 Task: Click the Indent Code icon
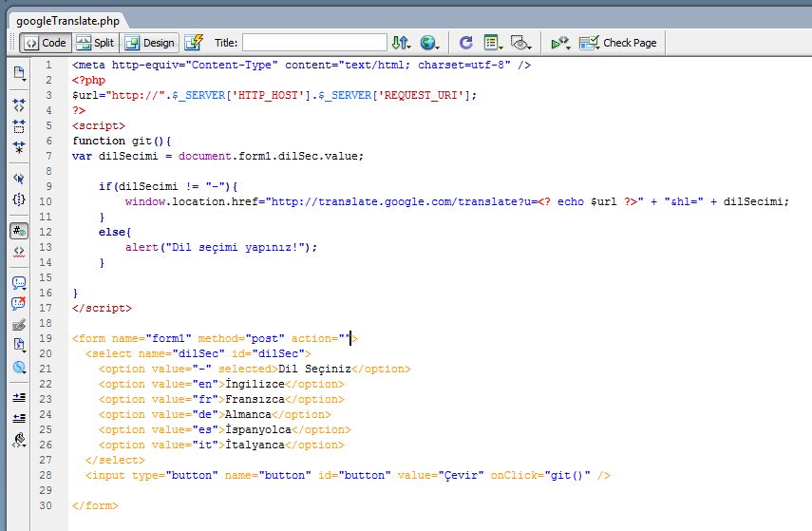[19, 397]
